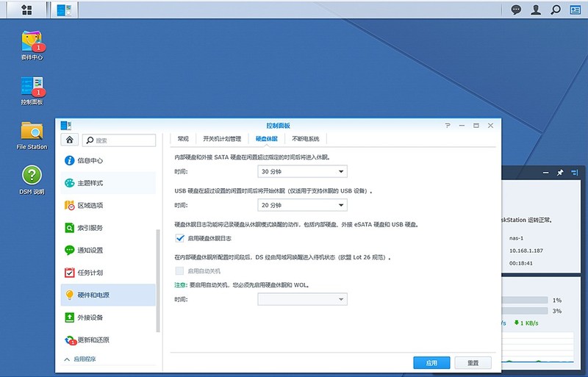The image size is (588, 377).
Task: Toggle the widgets panel icon in top bar
Action: click(x=575, y=10)
